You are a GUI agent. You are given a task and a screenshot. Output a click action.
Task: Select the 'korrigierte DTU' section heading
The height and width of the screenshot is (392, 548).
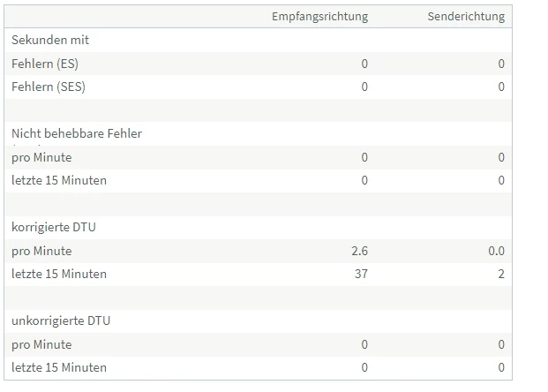pyautogui.click(x=54, y=227)
